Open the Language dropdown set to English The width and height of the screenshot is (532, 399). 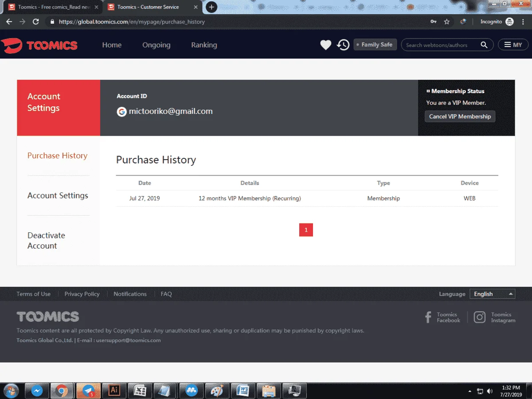(x=493, y=294)
